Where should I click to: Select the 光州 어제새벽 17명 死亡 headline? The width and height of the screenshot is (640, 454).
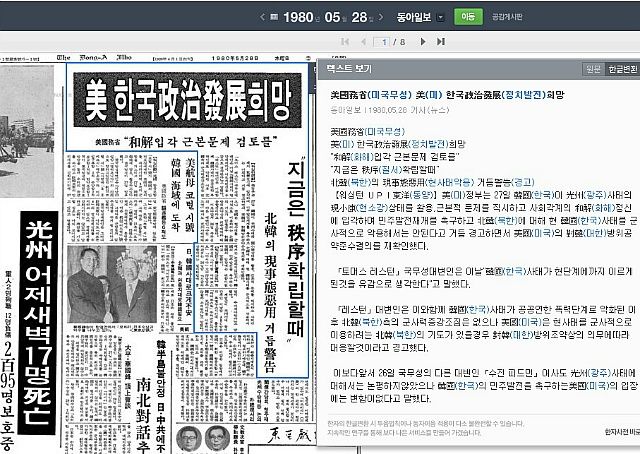click(x=38, y=323)
